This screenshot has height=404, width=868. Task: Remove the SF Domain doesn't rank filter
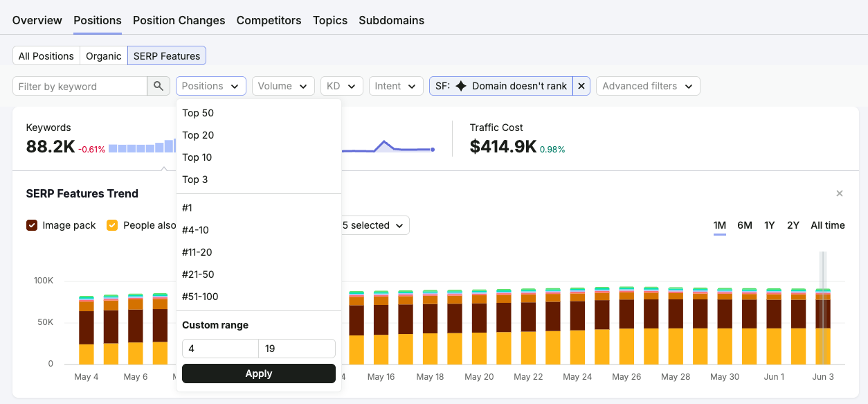coord(581,86)
